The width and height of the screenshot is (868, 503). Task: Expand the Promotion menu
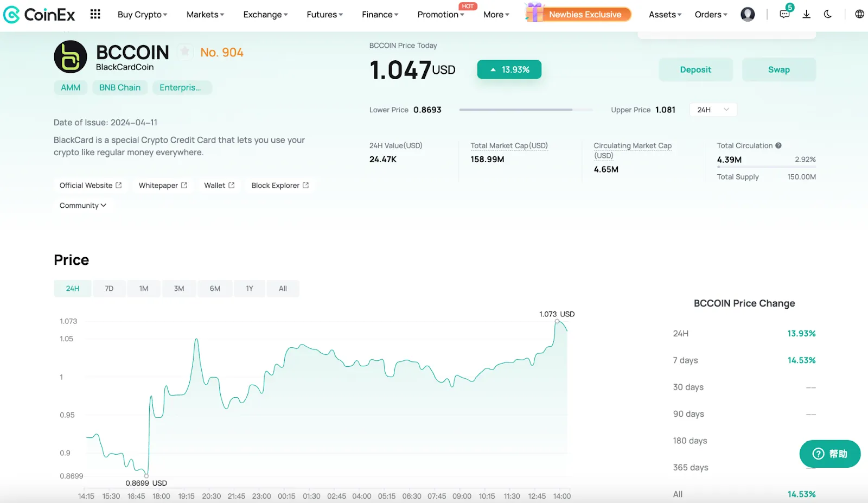tap(441, 15)
